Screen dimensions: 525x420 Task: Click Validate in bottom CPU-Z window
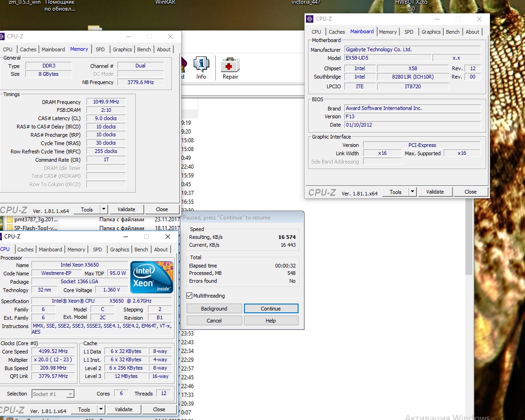click(x=123, y=409)
